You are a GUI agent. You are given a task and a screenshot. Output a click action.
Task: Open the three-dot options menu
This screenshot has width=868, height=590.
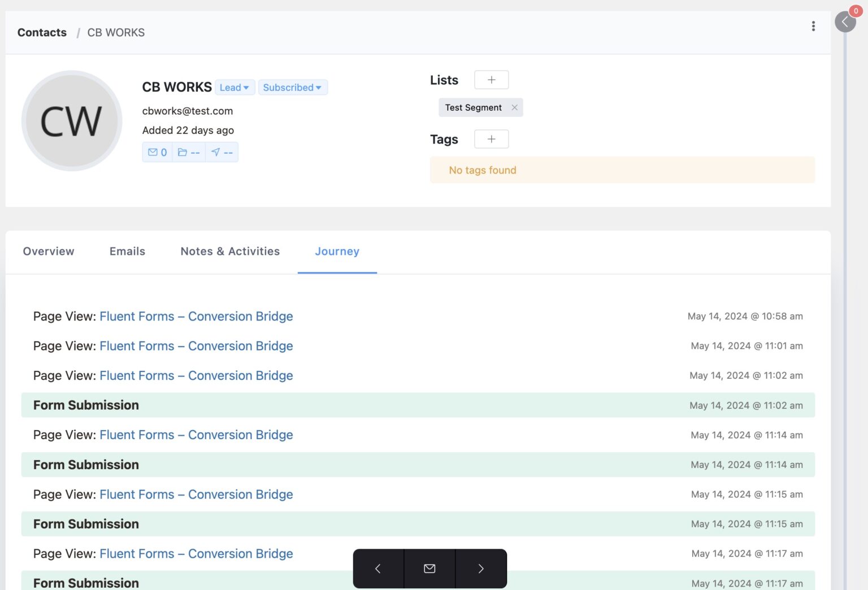(x=813, y=26)
